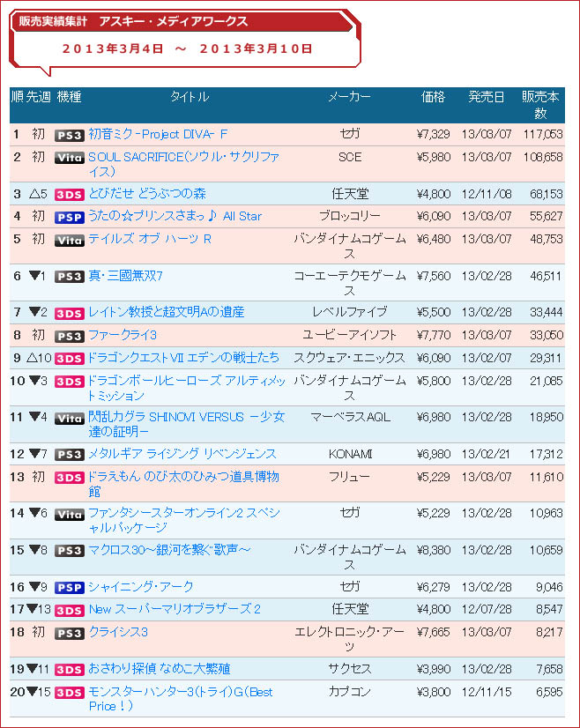Open the 初音ミク -Project DIVA- F title link
The height and width of the screenshot is (728, 580).
coord(158,134)
